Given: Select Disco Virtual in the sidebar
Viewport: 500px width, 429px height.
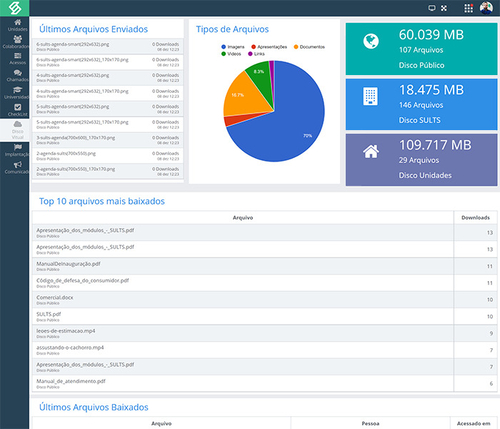Looking at the screenshot, I should click(15, 130).
